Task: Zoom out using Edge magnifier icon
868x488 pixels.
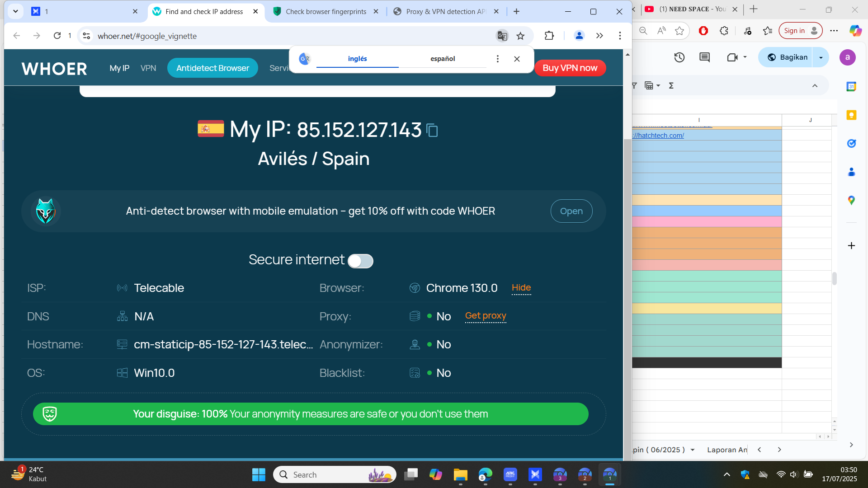Action: click(643, 30)
